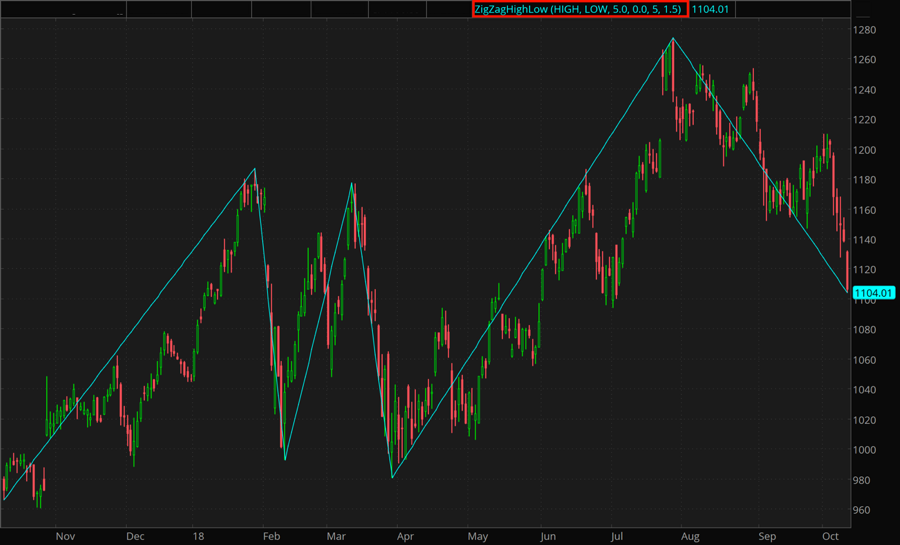This screenshot has width=900, height=545.
Task: Click the cyan 1104.01 price bubble
Action: click(x=873, y=293)
